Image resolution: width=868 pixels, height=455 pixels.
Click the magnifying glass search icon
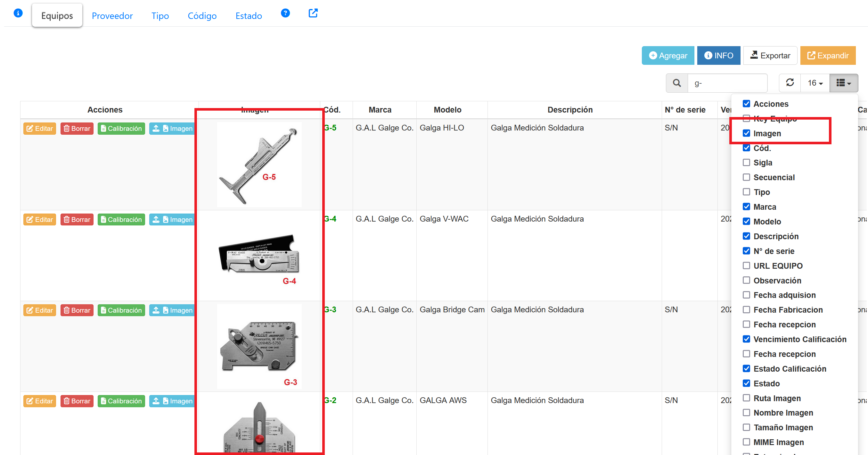pos(676,83)
